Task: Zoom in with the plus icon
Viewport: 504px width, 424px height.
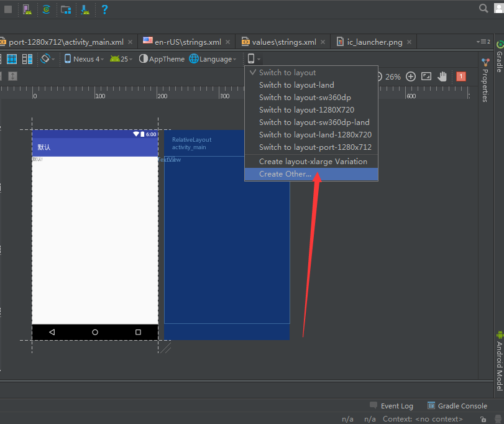Action: tap(411, 76)
